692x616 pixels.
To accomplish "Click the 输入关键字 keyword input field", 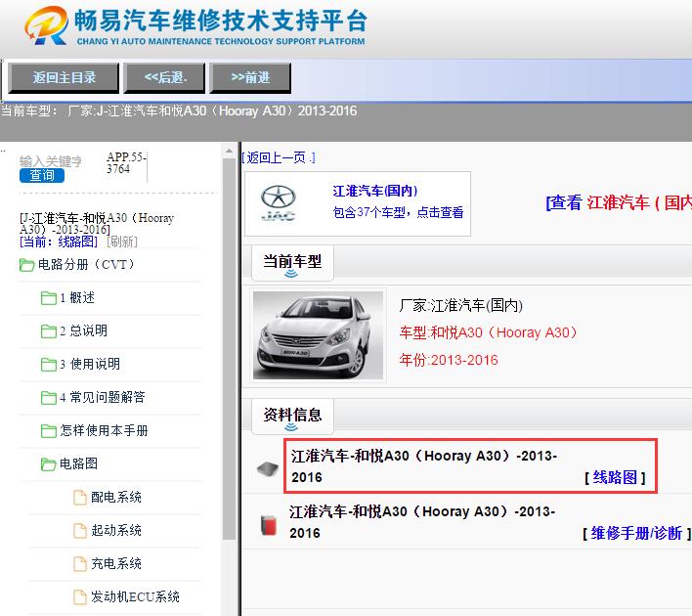I will pyautogui.click(x=50, y=161).
